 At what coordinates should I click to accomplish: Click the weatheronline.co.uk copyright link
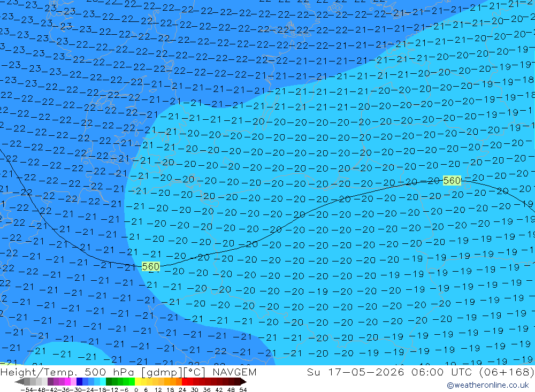click(x=487, y=385)
